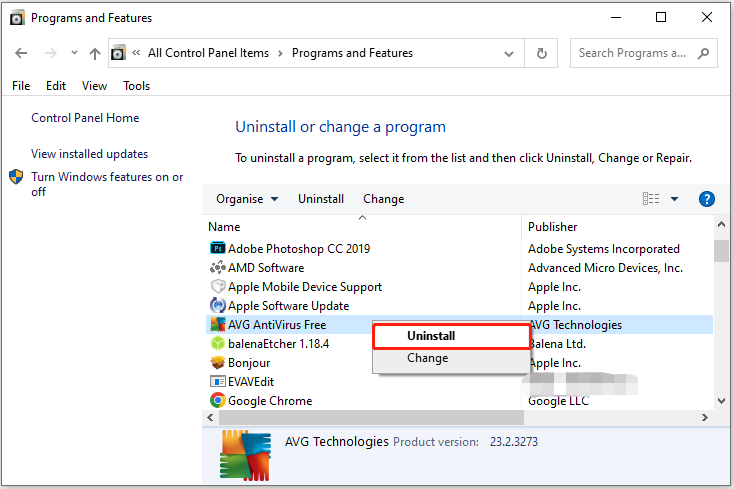The height and width of the screenshot is (489, 734).
Task: Open recent locations dropdown chevron
Action: click(74, 53)
